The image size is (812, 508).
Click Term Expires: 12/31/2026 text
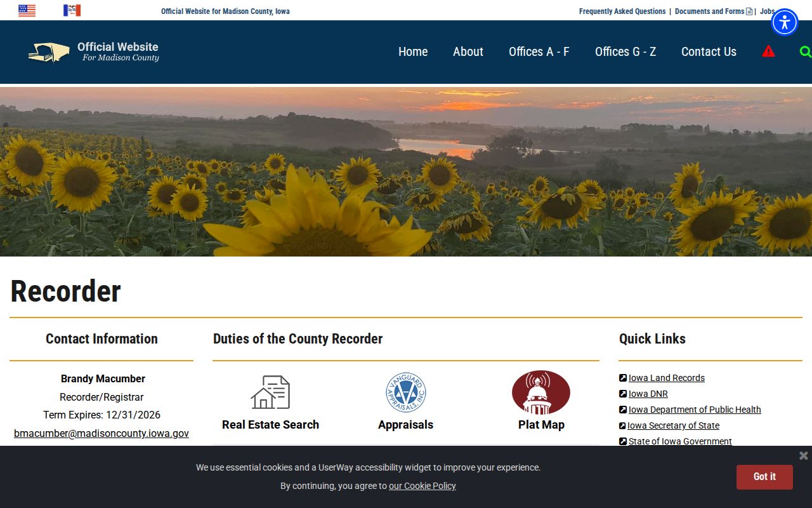(101, 415)
